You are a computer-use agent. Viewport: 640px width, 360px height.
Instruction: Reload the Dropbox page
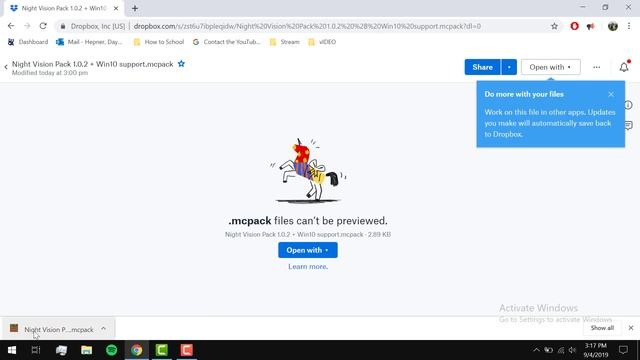[43, 26]
